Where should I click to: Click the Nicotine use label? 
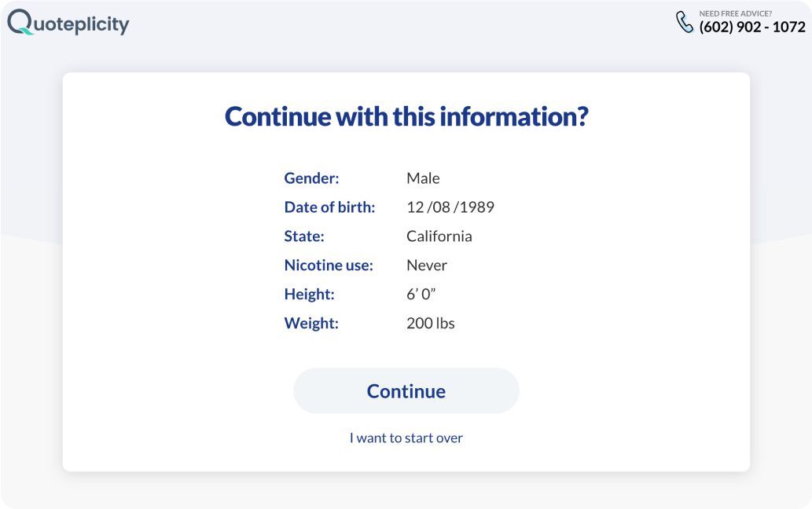329,265
